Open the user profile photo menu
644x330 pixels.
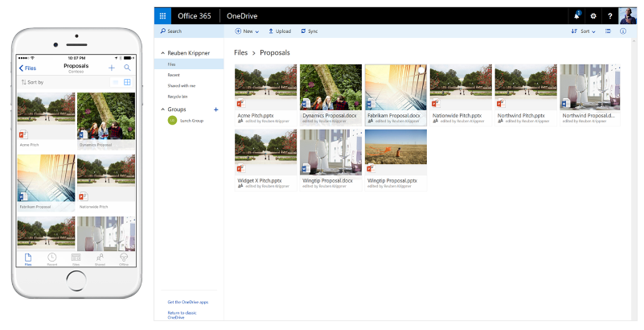coord(628,16)
